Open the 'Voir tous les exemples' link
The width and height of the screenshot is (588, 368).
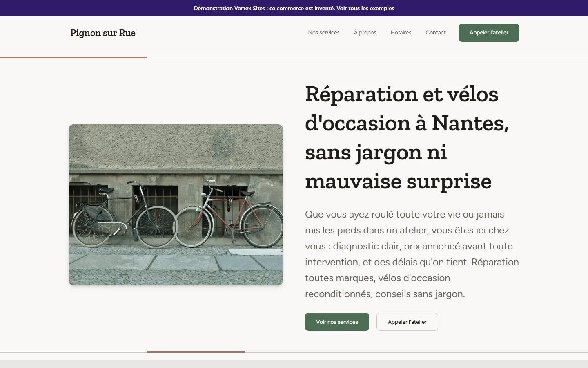click(365, 8)
